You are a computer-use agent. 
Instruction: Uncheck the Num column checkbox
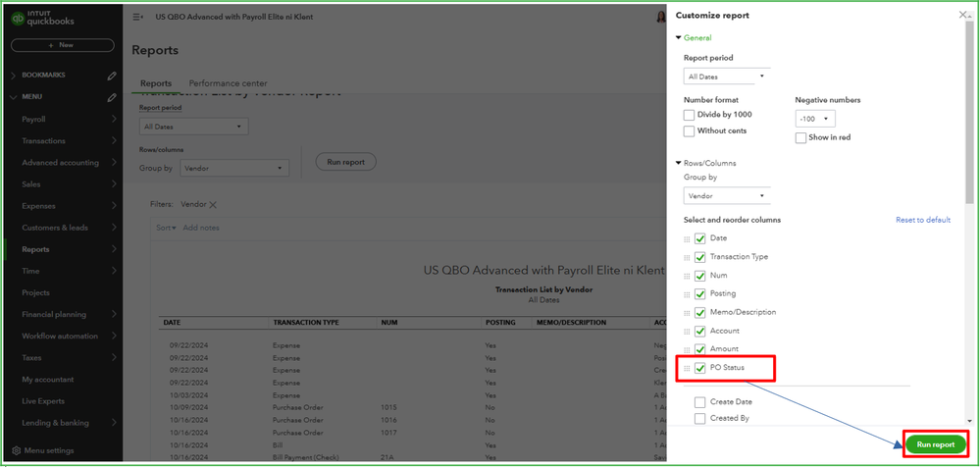[700, 276]
